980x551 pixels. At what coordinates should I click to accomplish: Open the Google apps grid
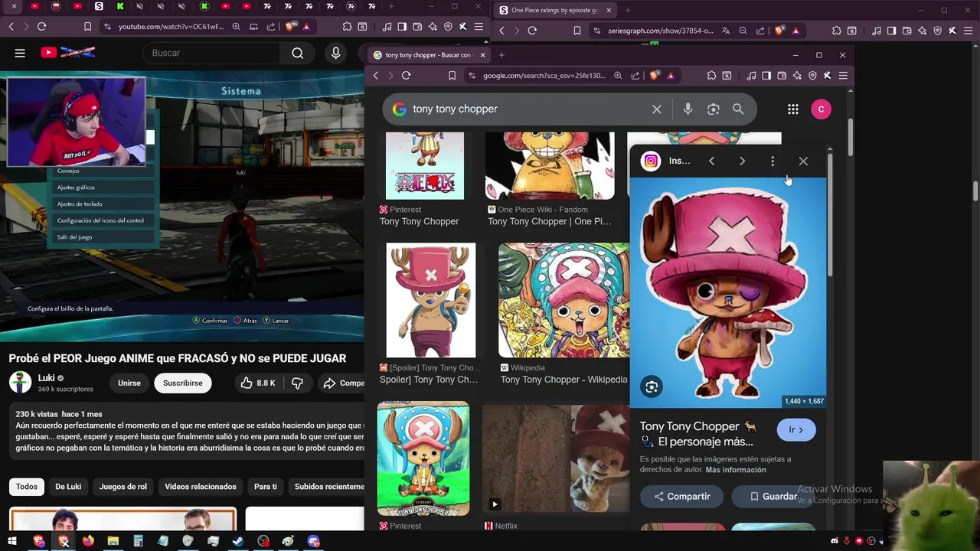pos(793,109)
